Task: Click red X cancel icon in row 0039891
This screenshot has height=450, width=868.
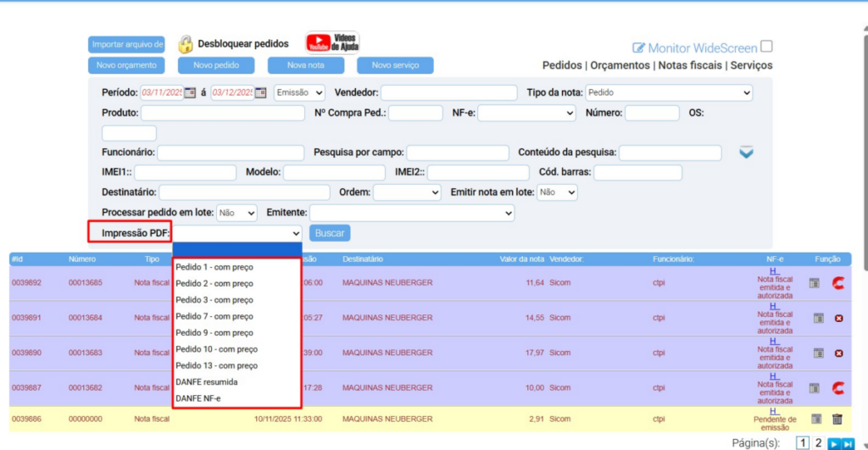Action: point(838,319)
